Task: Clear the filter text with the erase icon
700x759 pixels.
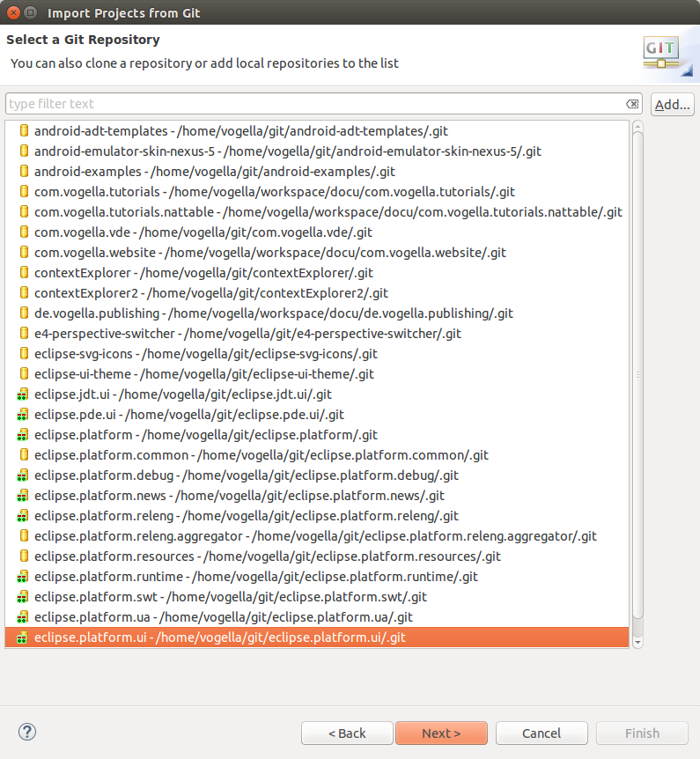Action: 631,104
